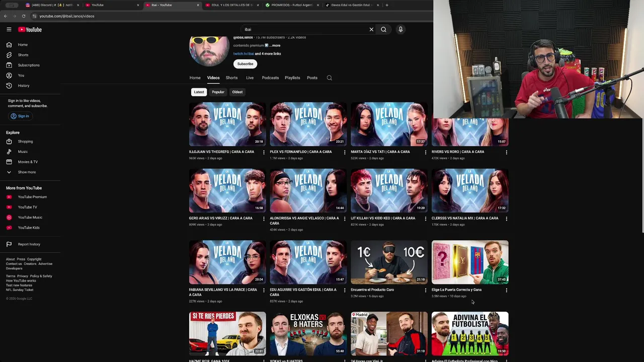644x362 pixels.
Task: Click the magnifier search button
Action: [x=383, y=29]
